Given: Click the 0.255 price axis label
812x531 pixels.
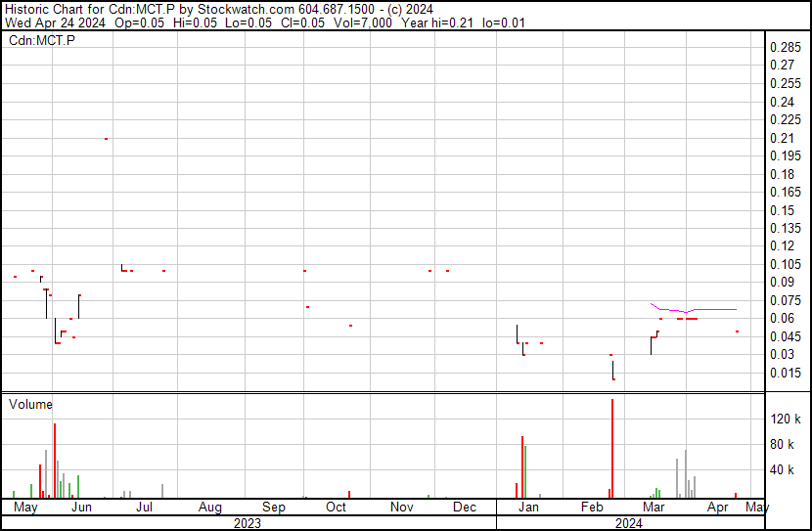Looking at the screenshot, I should click(785, 83).
